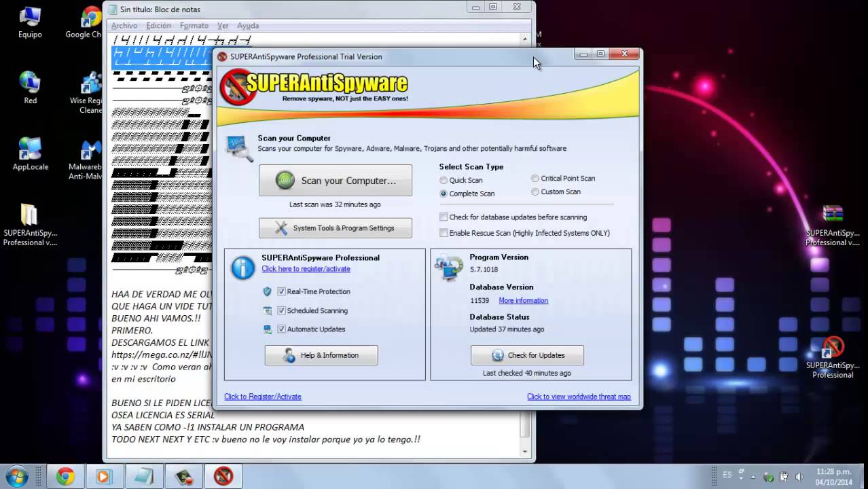Switch to SUPERAntiSpyware taskbar icon
The image size is (868, 489).
click(x=223, y=476)
